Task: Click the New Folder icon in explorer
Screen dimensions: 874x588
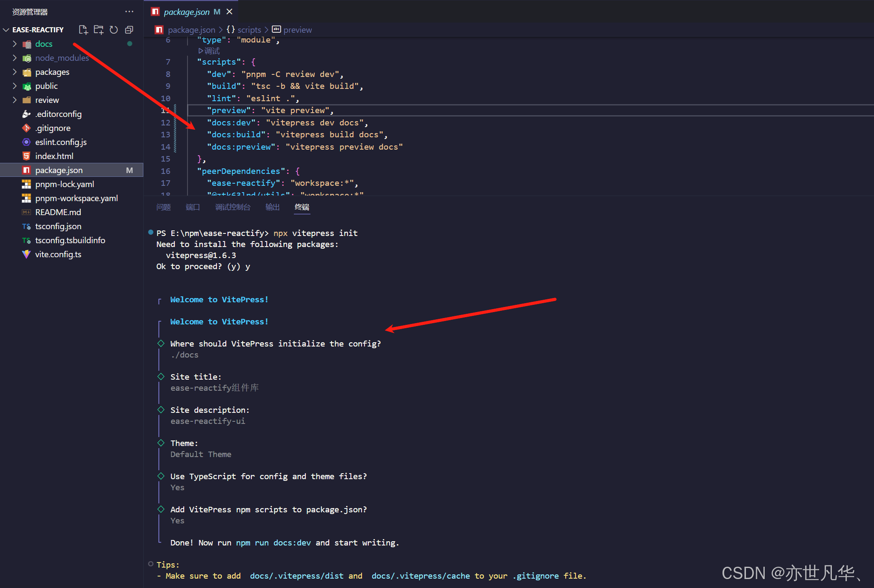Action: click(99, 30)
